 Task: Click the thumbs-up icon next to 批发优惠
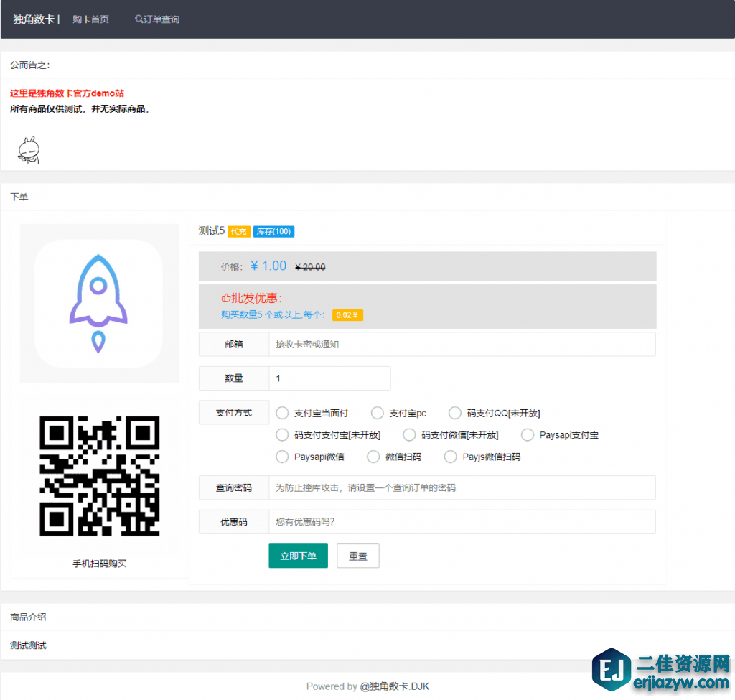click(x=225, y=298)
